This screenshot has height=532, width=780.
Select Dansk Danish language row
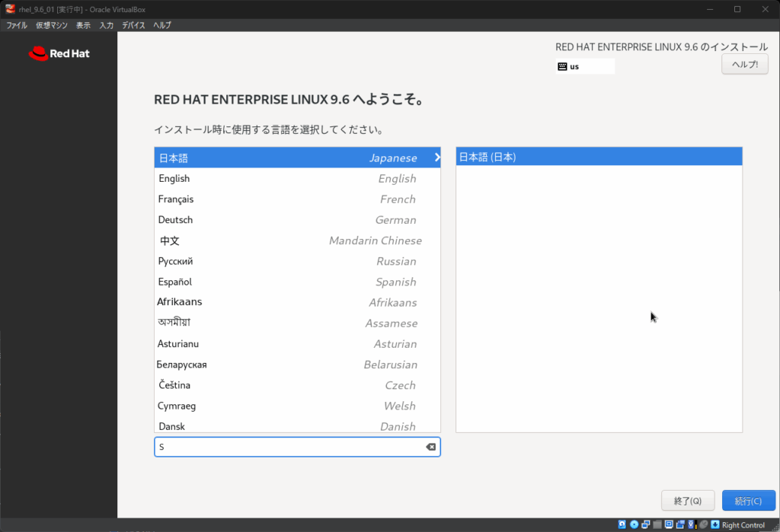(x=298, y=425)
